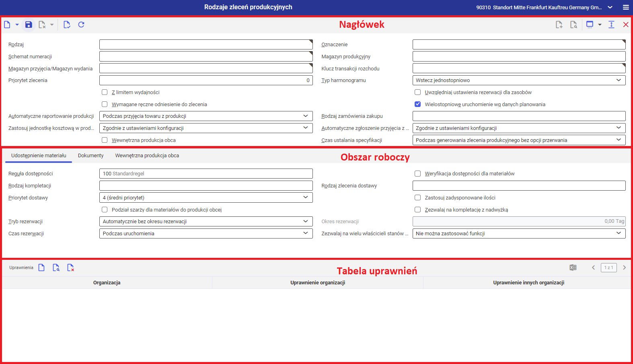Viewport: 633px width, 364px height.
Task: Click the delete row icon in Uprawnienia toolbar
Action: tap(70, 267)
